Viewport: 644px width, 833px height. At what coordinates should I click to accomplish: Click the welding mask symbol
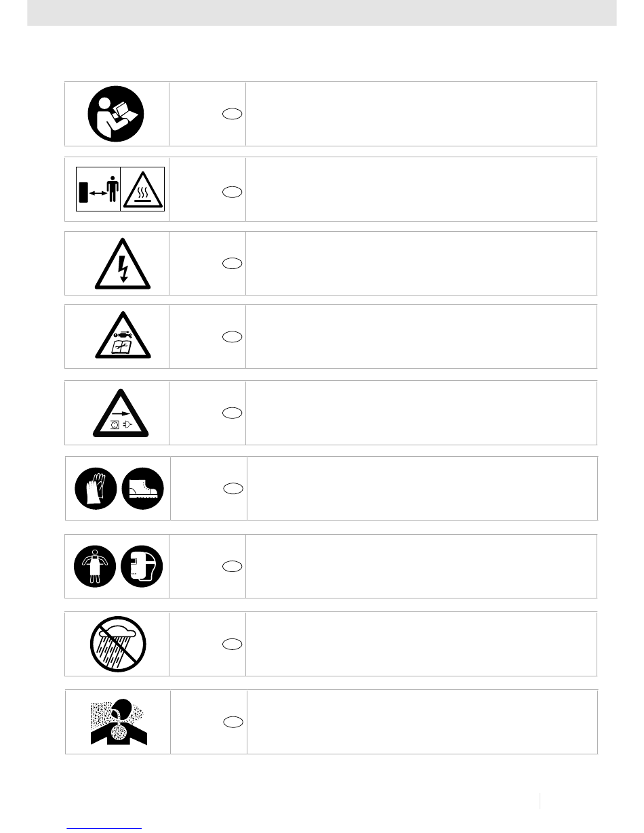pos(142,565)
